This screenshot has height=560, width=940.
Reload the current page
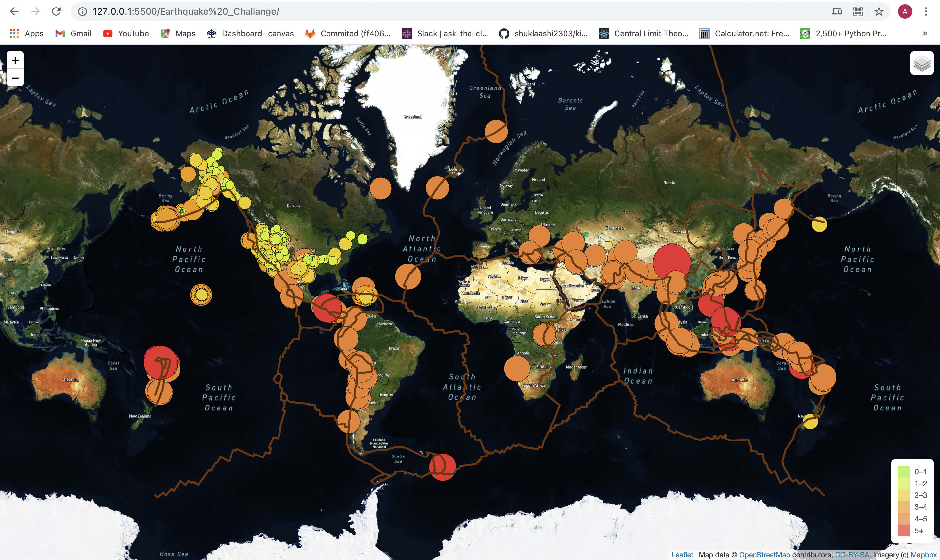click(56, 12)
